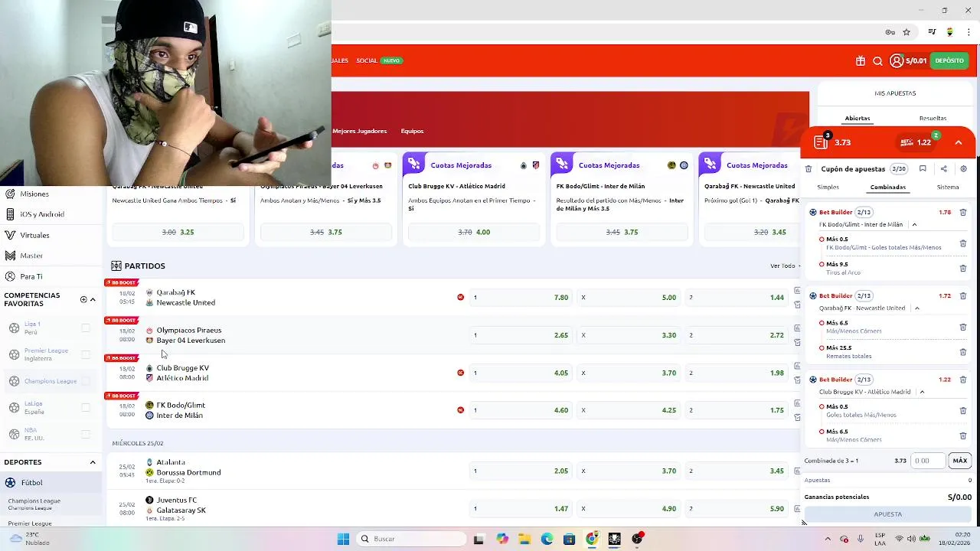Show hidden system tray icons
980x551 pixels.
828,539
